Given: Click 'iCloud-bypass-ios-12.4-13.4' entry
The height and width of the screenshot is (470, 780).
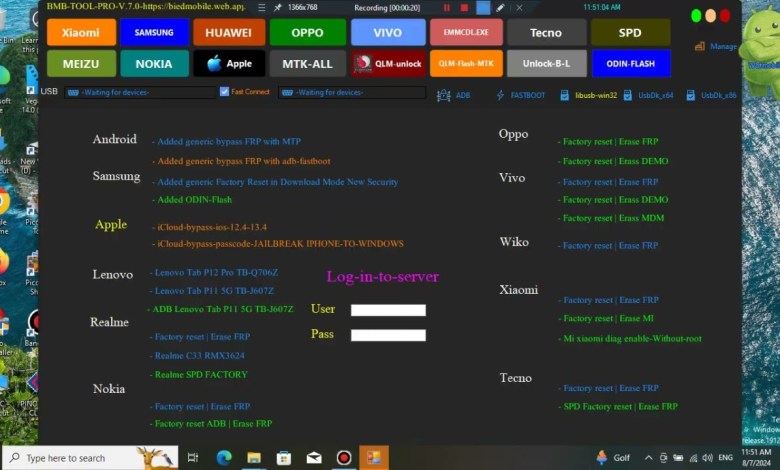Looking at the screenshot, I should pyautogui.click(x=209, y=227).
